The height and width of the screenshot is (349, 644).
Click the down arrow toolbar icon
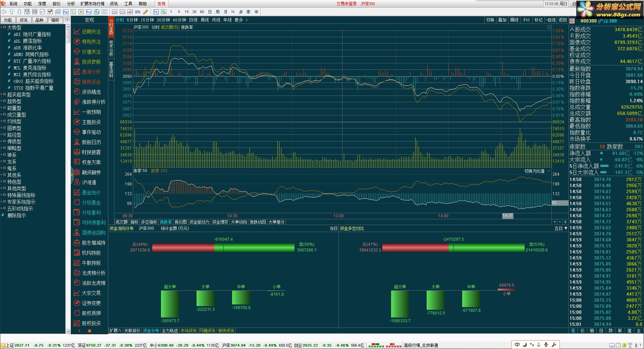coord(19,12)
